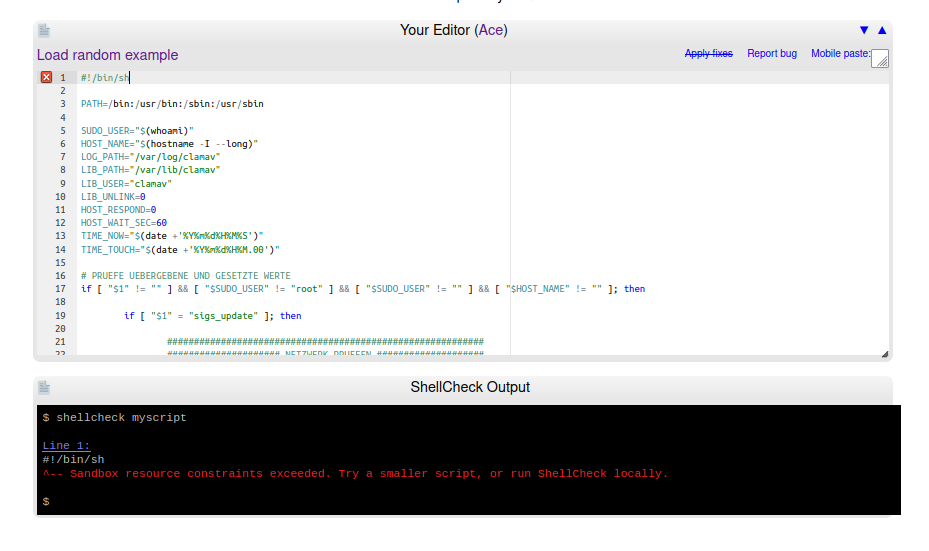Viewport: 929px width, 551px height.
Task: Click the document icon in the ShellCheck Output header
Action: 44,387
